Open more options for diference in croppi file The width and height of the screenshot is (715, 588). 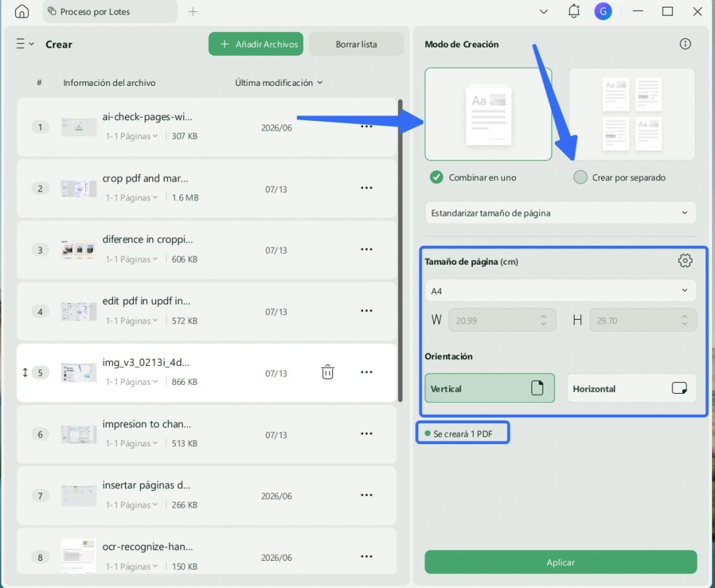[367, 249]
